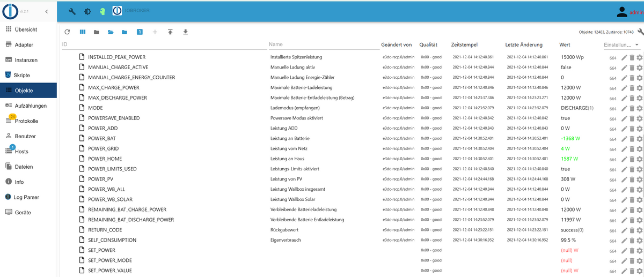Open Dateien in the sidebar
This screenshot has width=644, height=277.
(28, 167)
